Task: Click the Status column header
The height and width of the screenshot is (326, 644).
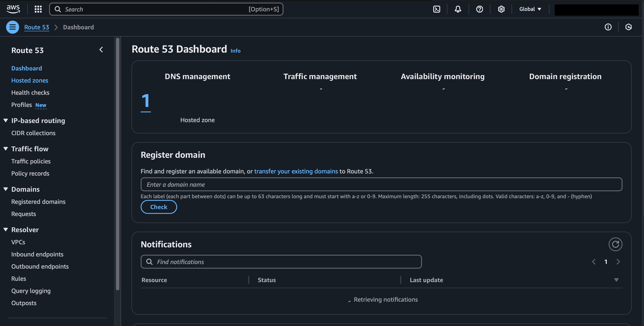Action: click(x=267, y=280)
